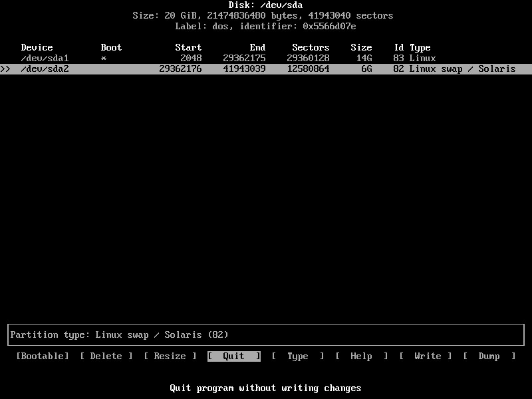532x399 pixels.
Task: Select the Resize menu option
Action: coord(170,356)
